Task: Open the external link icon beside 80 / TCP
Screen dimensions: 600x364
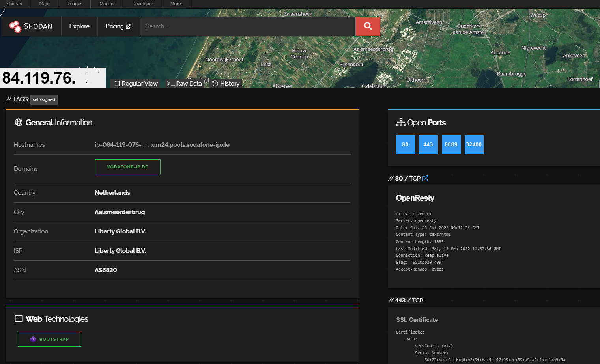Action: (x=425, y=179)
